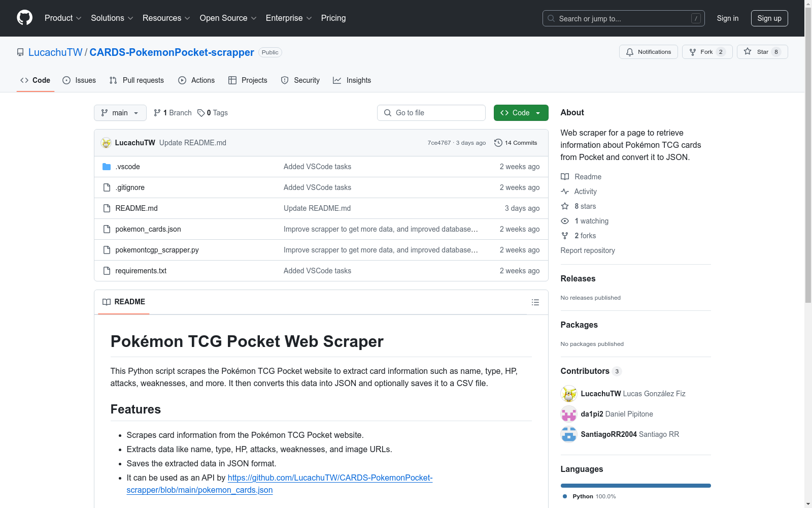Click the file icon beside .gitignore

(107, 187)
